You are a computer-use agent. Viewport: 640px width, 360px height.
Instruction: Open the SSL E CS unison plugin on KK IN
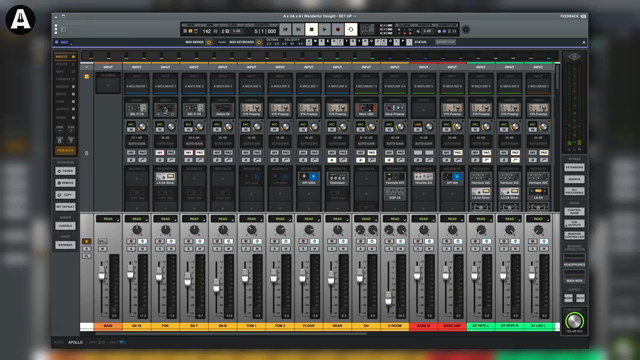click(137, 109)
